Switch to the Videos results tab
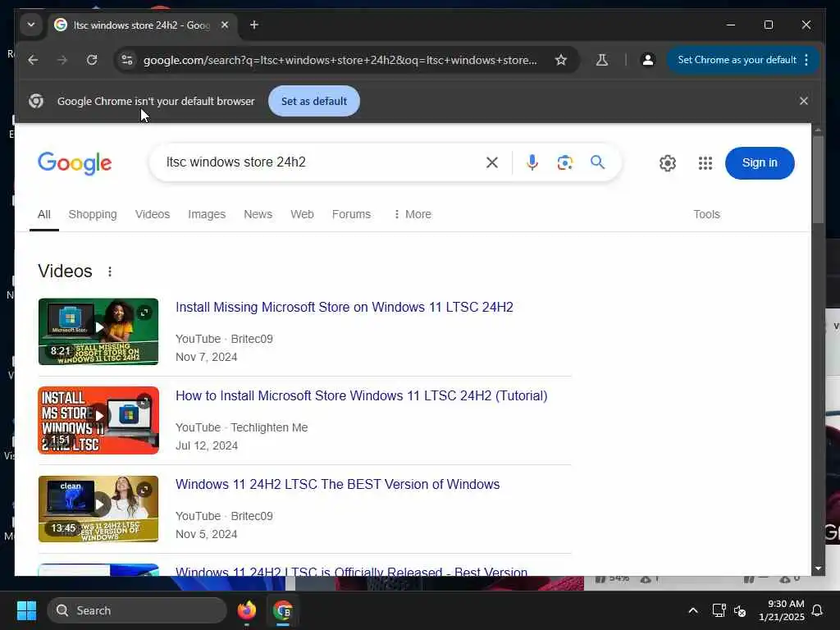The image size is (840, 630). (x=153, y=214)
